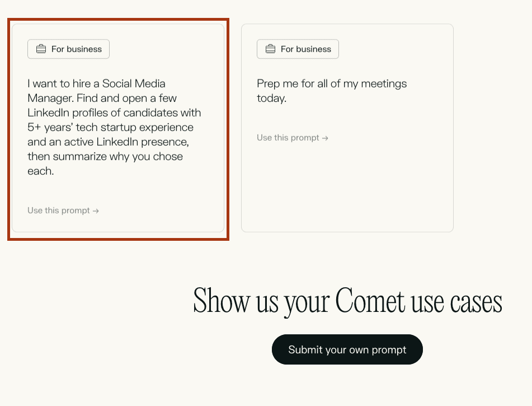
Task: Click the arrow icon under the hiring prompt
Action: point(96,211)
